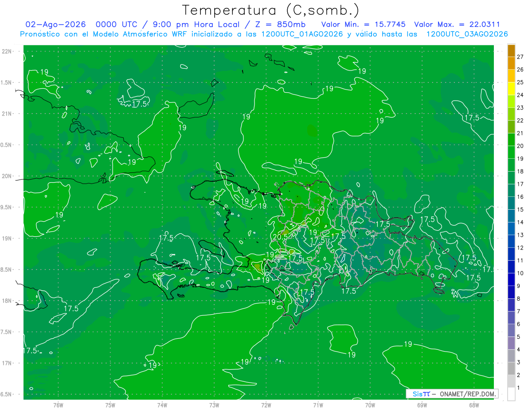Screen dimensions: 532x411
Task: Click the teal swatch between legend 15 and 16
Action: (511, 203)
